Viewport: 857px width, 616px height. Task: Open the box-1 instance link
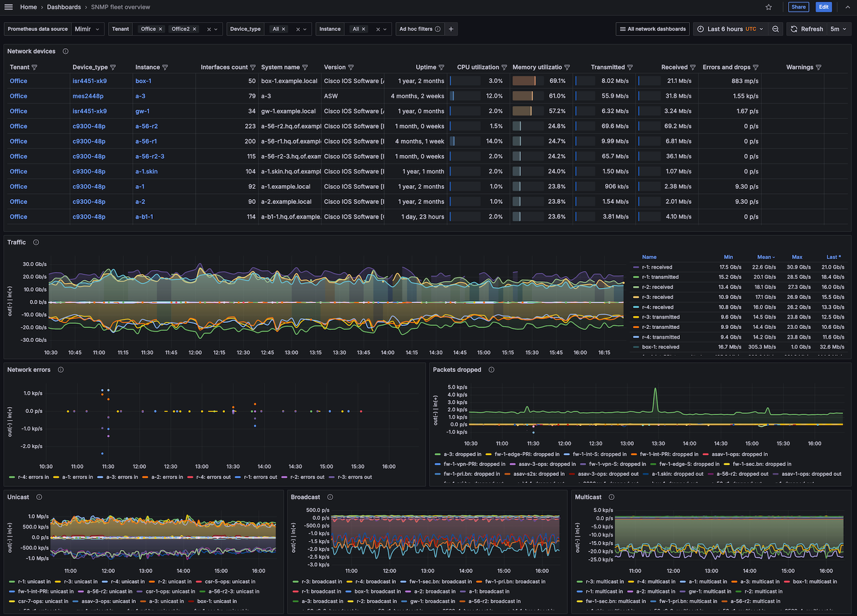(x=143, y=81)
